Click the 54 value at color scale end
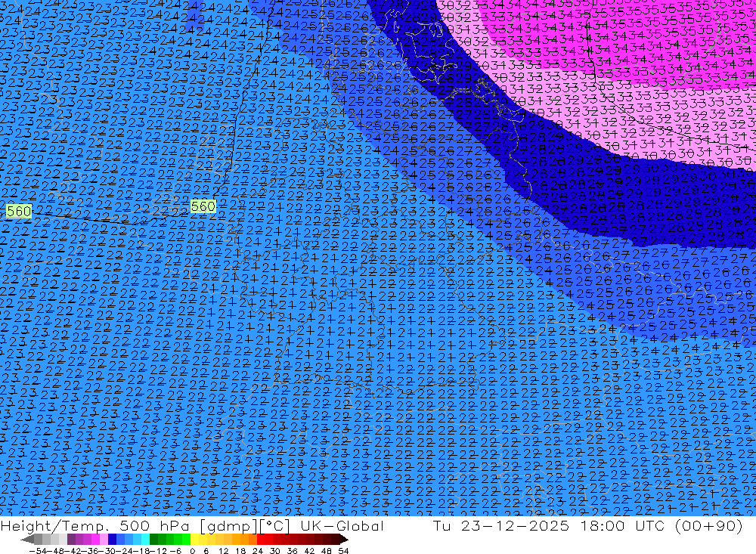Image resolution: width=756 pixels, height=554 pixels. [x=343, y=551]
